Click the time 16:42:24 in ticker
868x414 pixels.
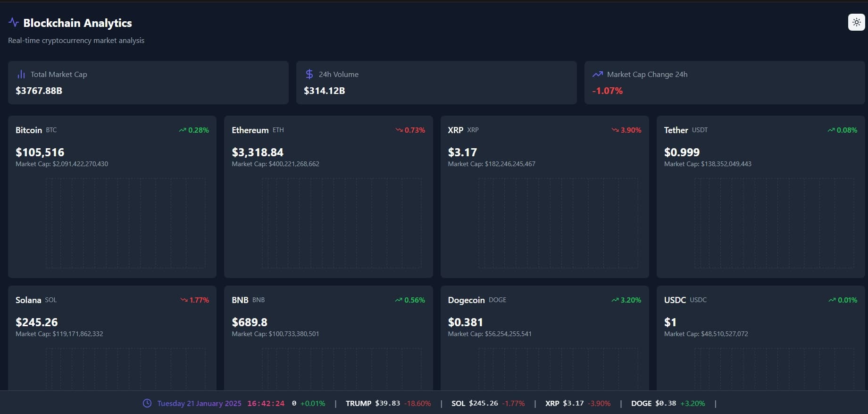[x=266, y=403]
